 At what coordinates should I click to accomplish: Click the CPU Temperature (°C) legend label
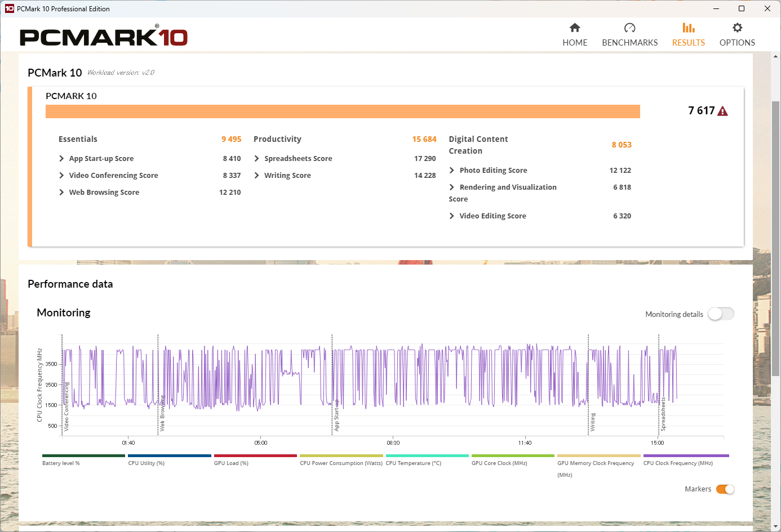click(x=414, y=463)
